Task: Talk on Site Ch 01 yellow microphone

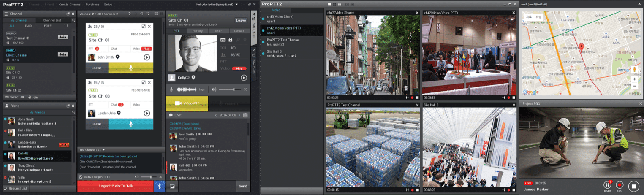Action: coord(131,68)
